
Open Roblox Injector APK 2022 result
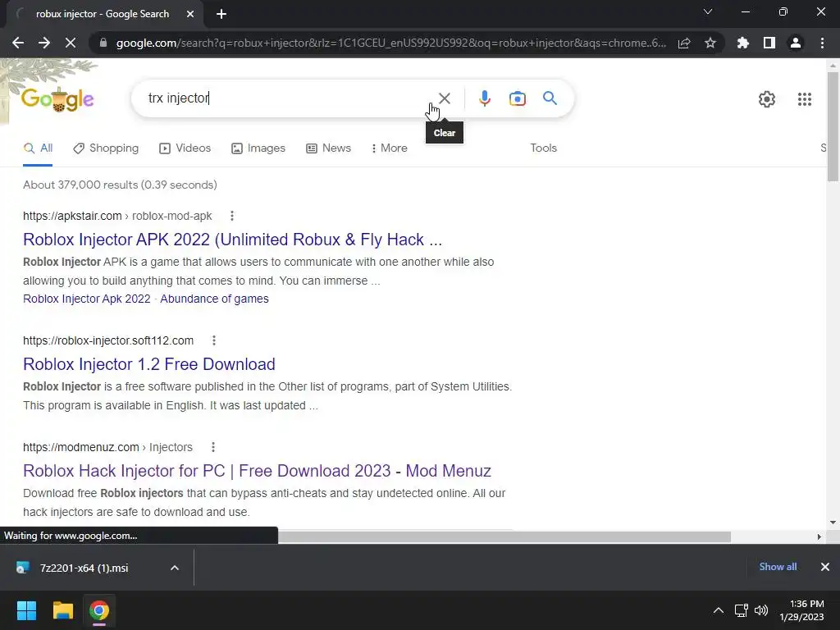point(232,240)
